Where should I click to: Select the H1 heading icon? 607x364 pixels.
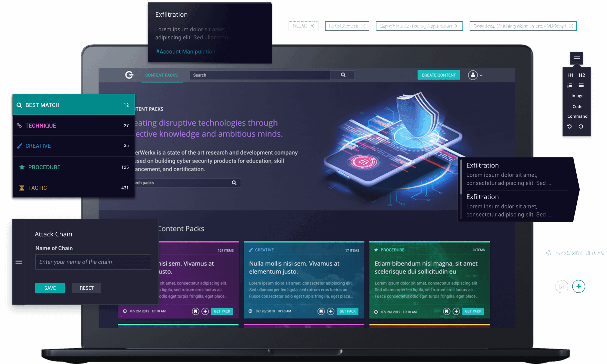[570, 75]
